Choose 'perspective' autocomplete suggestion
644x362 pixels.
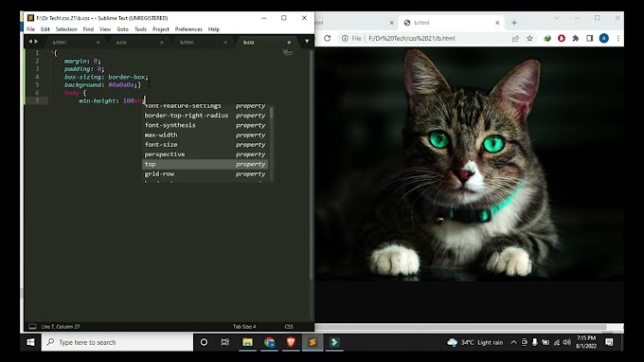tap(205, 154)
